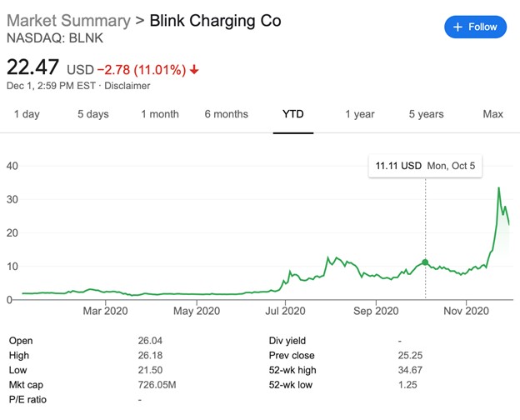
Task: Show the 1 month chart
Action: [159, 114]
